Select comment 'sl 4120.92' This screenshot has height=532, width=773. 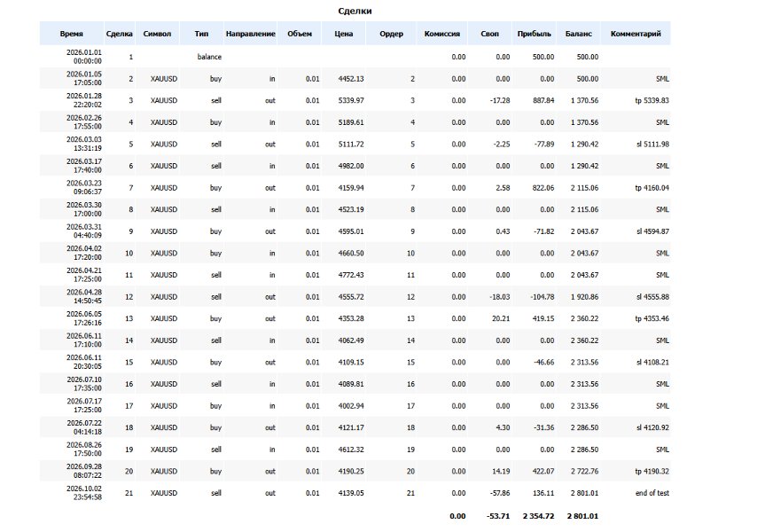click(652, 427)
